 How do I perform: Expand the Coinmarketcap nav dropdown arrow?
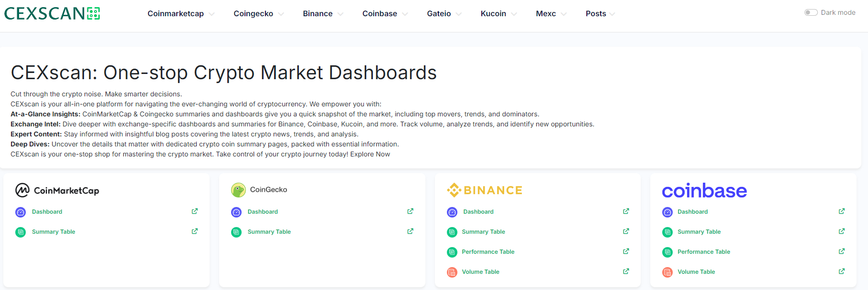coord(212,14)
